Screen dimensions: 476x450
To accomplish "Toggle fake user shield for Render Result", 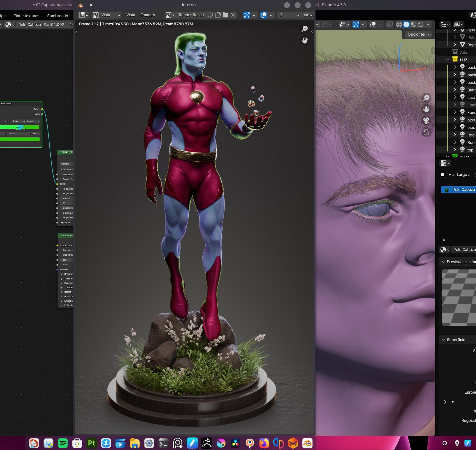I will click(x=210, y=15).
